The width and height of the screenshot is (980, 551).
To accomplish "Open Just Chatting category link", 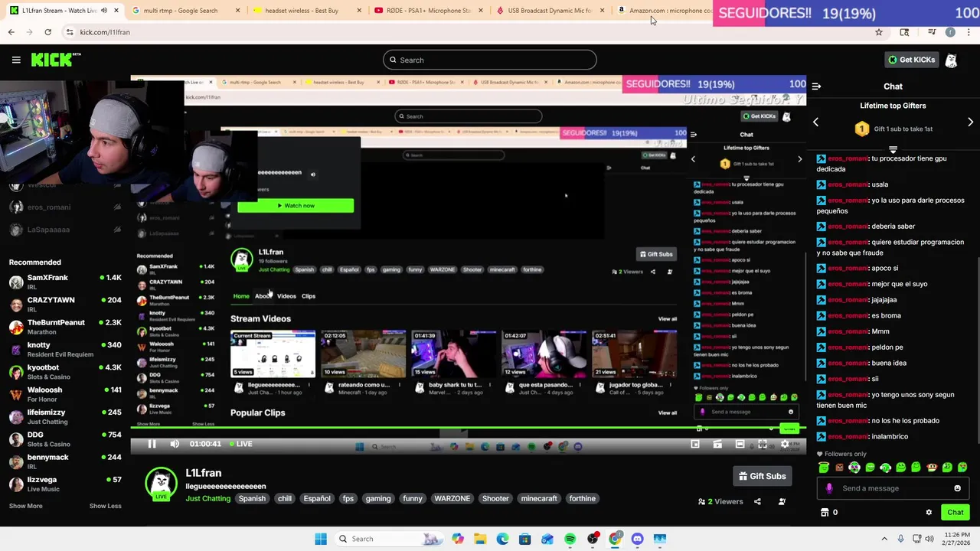I will pos(207,499).
